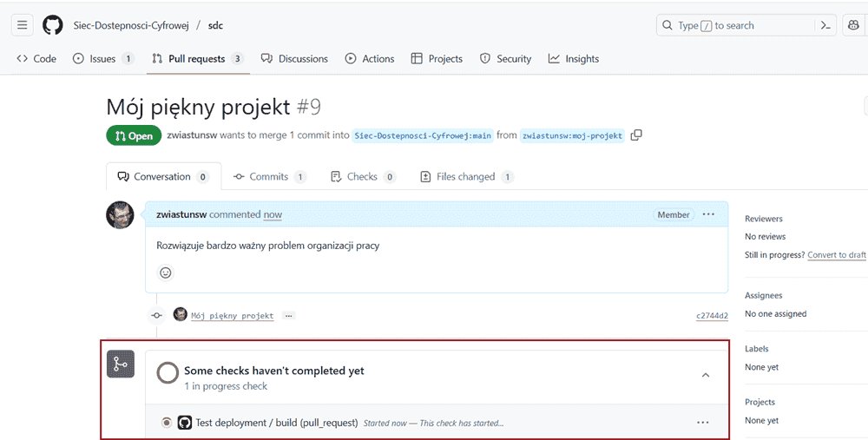
Task: Copy the head branch name icon
Action: (x=637, y=135)
